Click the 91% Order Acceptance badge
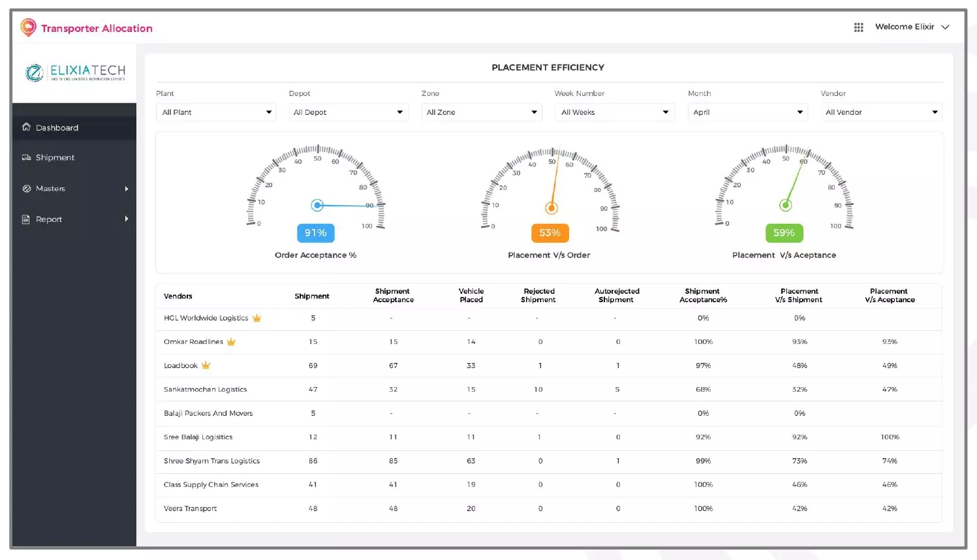Image resolution: width=977 pixels, height=560 pixels. point(316,233)
